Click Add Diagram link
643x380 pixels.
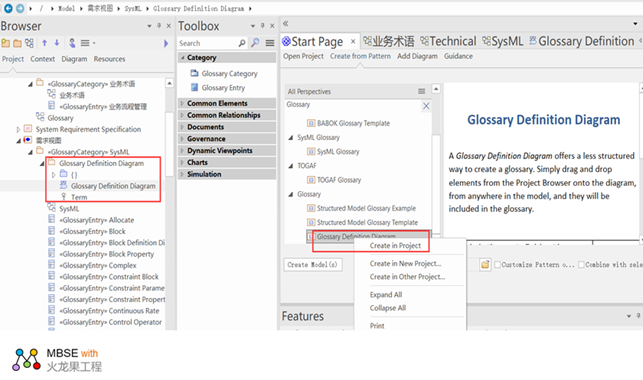coord(417,56)
